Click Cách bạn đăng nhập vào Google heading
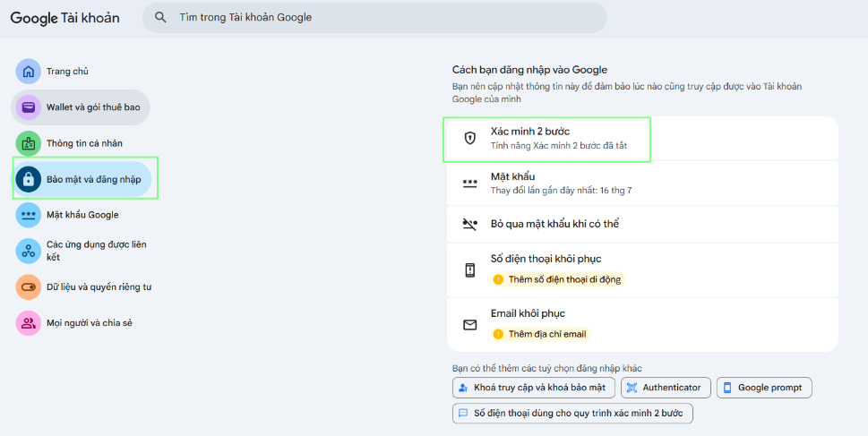 (529, 70)
